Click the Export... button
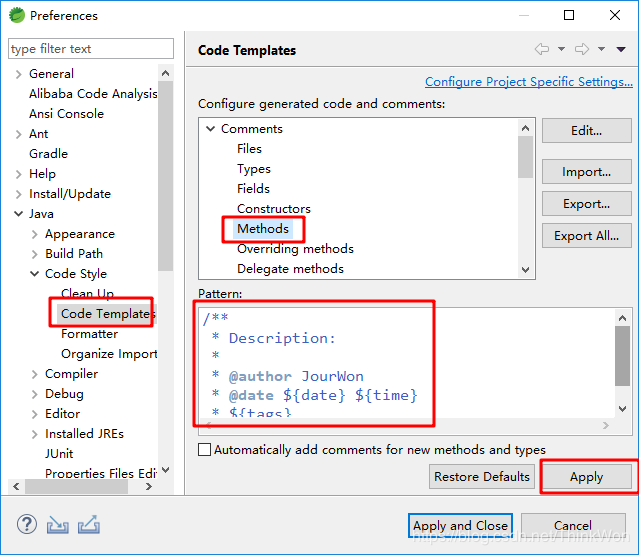This screenshot has width=639, height=555. coord(586,203)
